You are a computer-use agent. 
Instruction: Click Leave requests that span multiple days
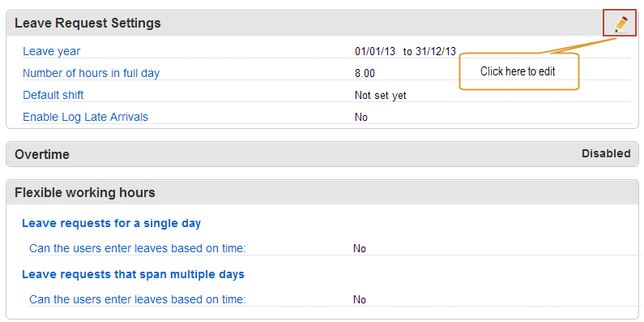[133, 274]
